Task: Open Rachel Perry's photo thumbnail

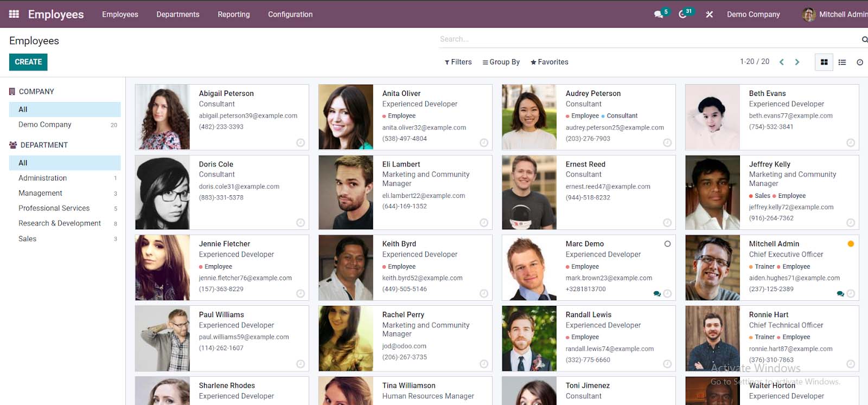Action: 346,338
